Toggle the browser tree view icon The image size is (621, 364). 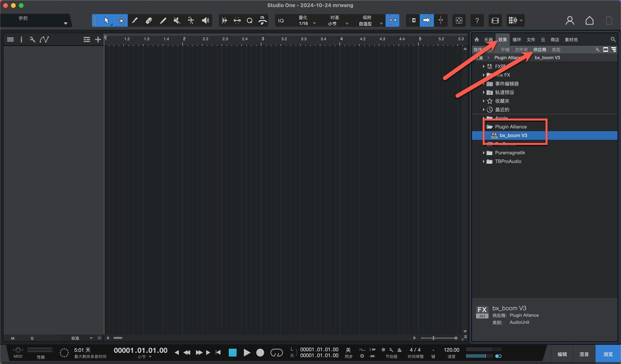(x=614, y=49)
